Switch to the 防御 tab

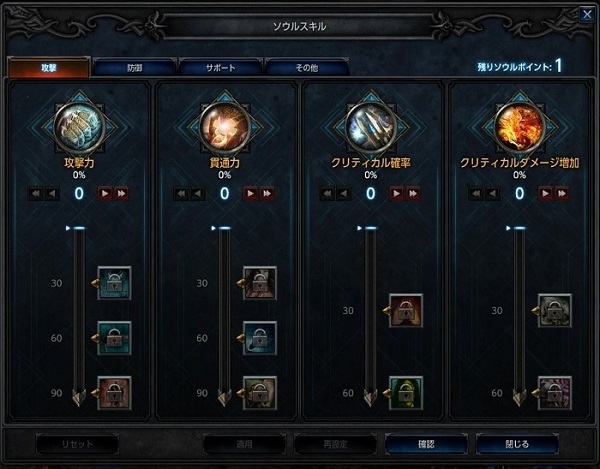[x=134, y=68]
